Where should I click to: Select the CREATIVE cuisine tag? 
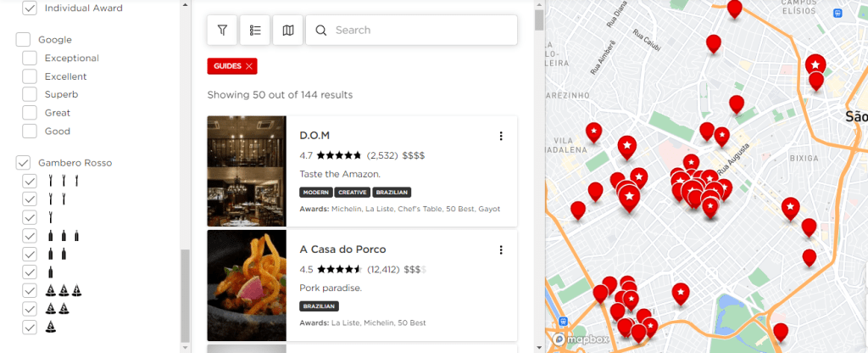click(353, 193)
